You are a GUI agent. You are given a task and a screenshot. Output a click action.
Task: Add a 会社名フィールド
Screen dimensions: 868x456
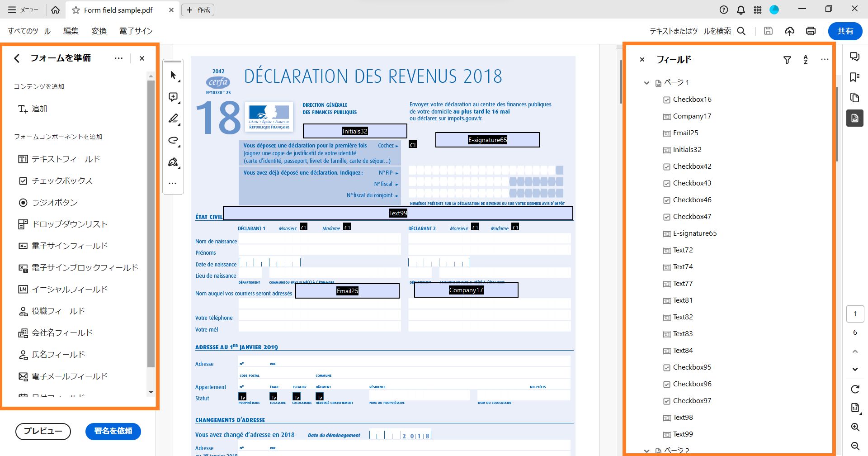[55, 333]
